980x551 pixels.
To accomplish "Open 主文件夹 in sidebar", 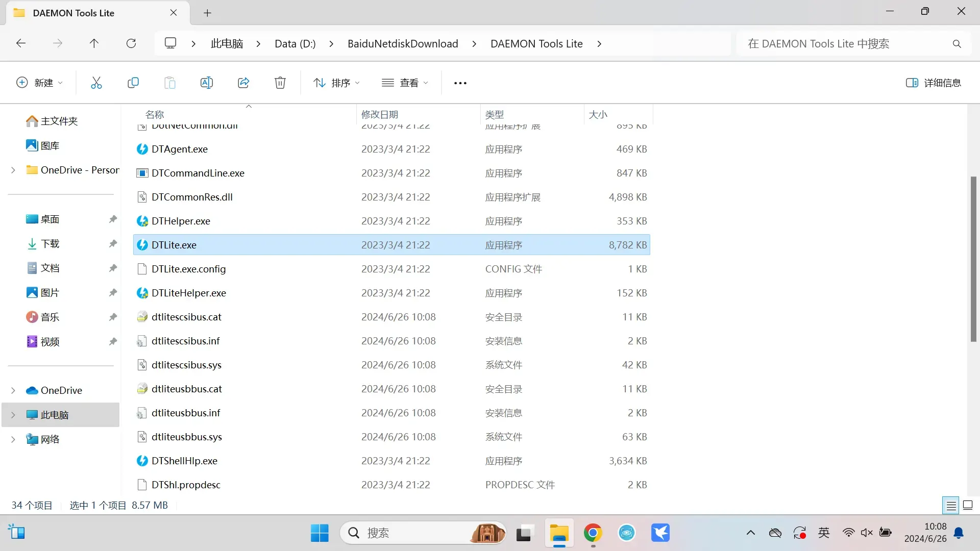I will tap(59, 121).
